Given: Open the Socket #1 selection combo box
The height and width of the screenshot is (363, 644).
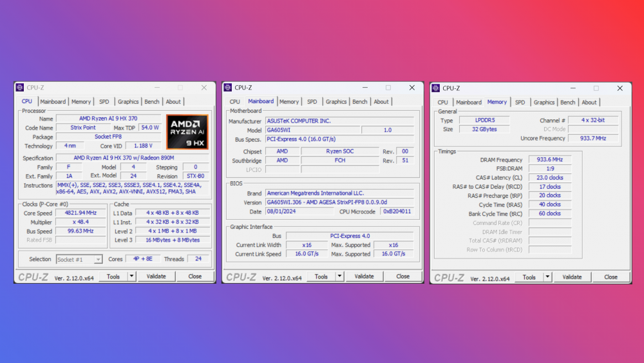Looking at the screenshot, I should tap(80, 259).
